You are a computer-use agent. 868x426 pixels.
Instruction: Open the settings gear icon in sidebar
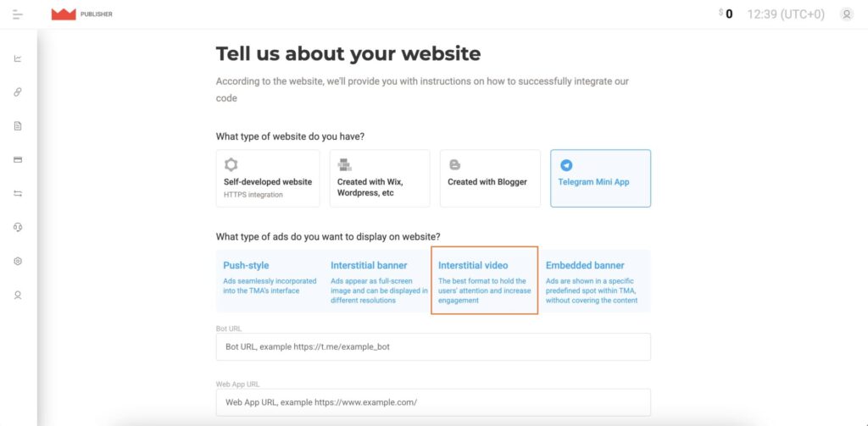[x=18, y=262]
